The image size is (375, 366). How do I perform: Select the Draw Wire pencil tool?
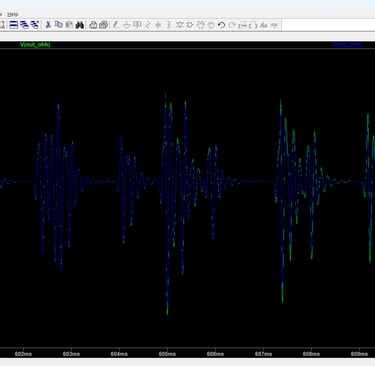(x=115, y=25)
